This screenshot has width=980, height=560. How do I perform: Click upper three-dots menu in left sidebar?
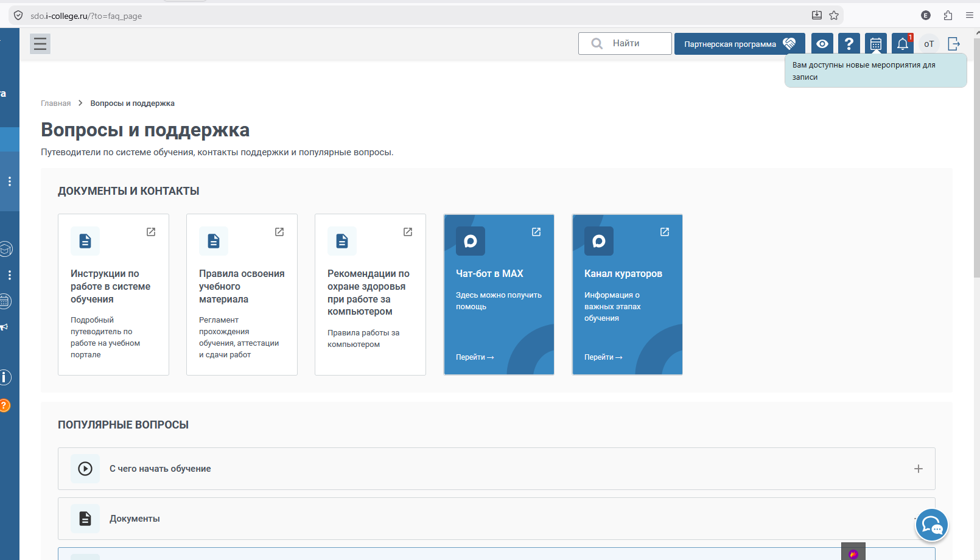(x=10, y=181)
